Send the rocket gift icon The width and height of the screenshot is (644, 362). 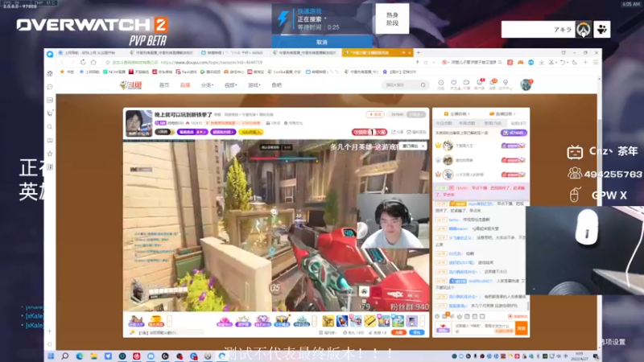click(341, 320)
